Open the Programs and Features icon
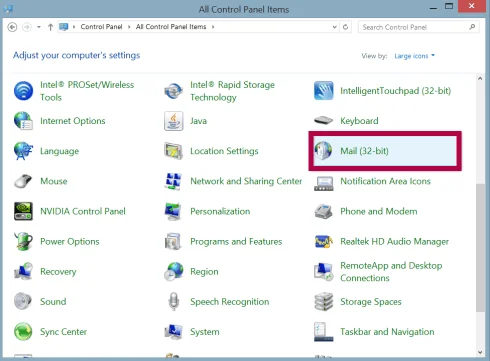 [173, 241]
